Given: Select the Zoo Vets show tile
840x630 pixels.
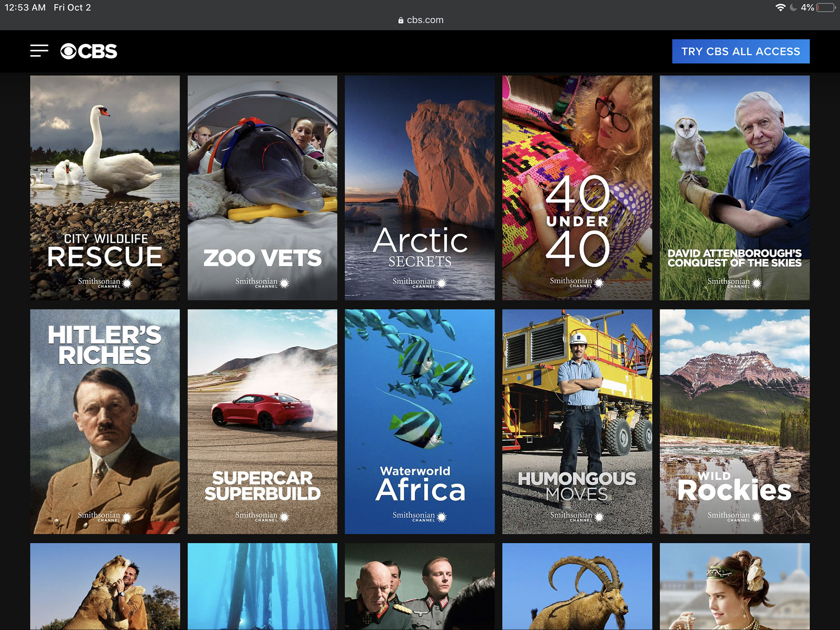Looking at the screenshot, I should [x=262, y=188].
